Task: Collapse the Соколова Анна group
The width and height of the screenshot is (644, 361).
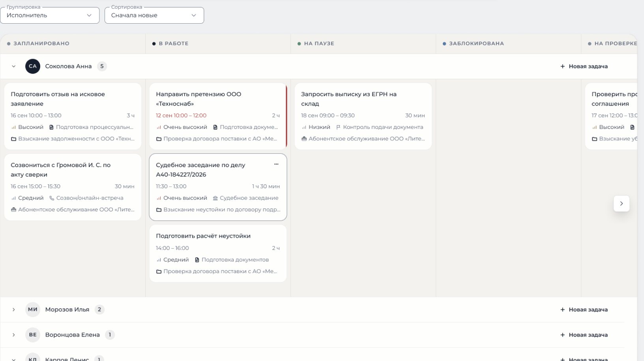Action: [14, 66]
